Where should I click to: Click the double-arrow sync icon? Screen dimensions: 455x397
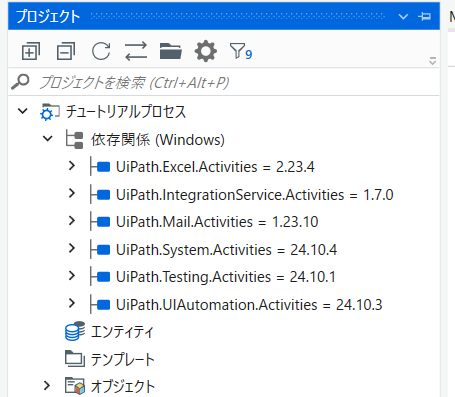[136, 51]
